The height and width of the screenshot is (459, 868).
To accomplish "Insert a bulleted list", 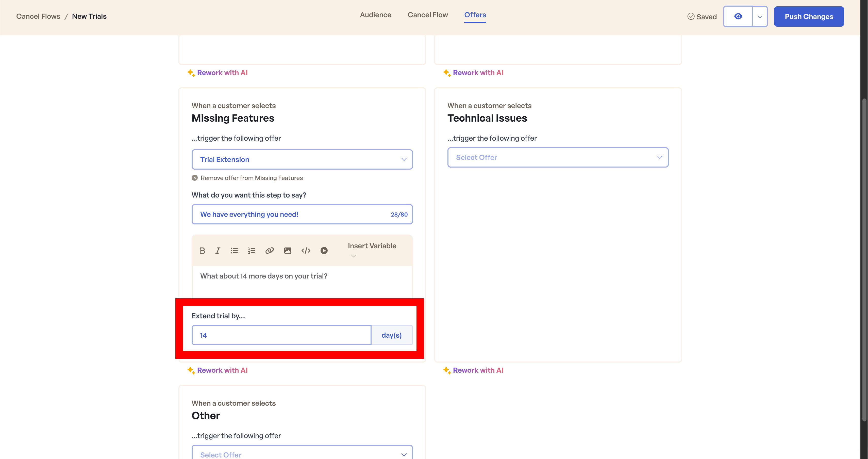I will (234, 250).
